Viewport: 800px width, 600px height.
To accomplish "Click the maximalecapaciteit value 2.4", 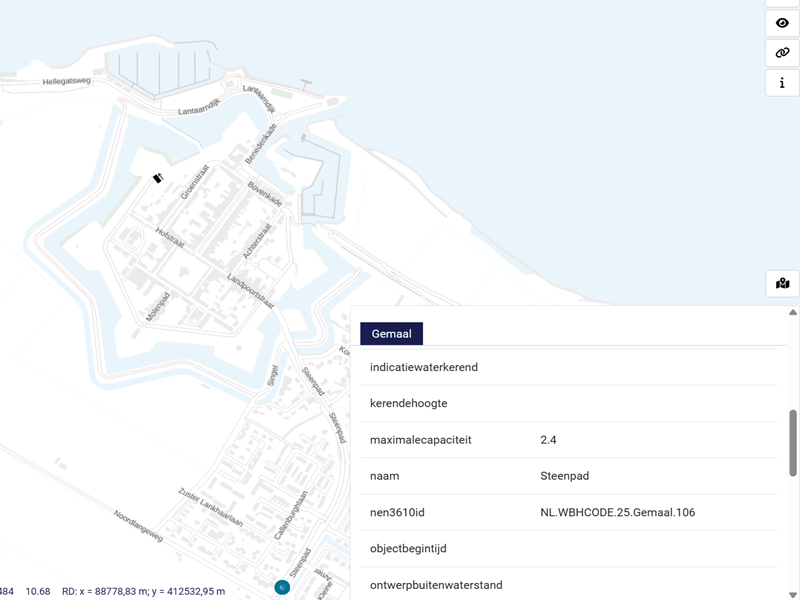I will tap(548, 440).
